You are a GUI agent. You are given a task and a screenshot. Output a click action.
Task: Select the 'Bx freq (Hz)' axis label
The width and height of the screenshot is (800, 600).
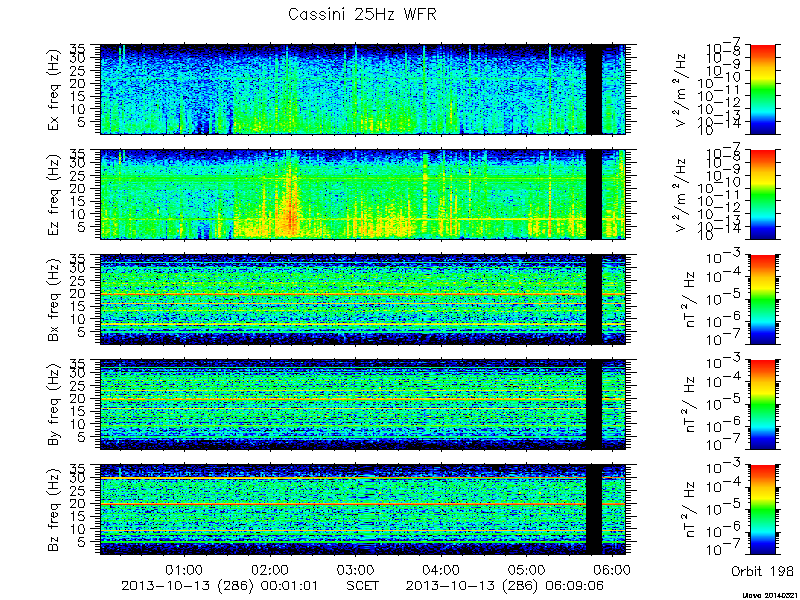click(54, 299)
